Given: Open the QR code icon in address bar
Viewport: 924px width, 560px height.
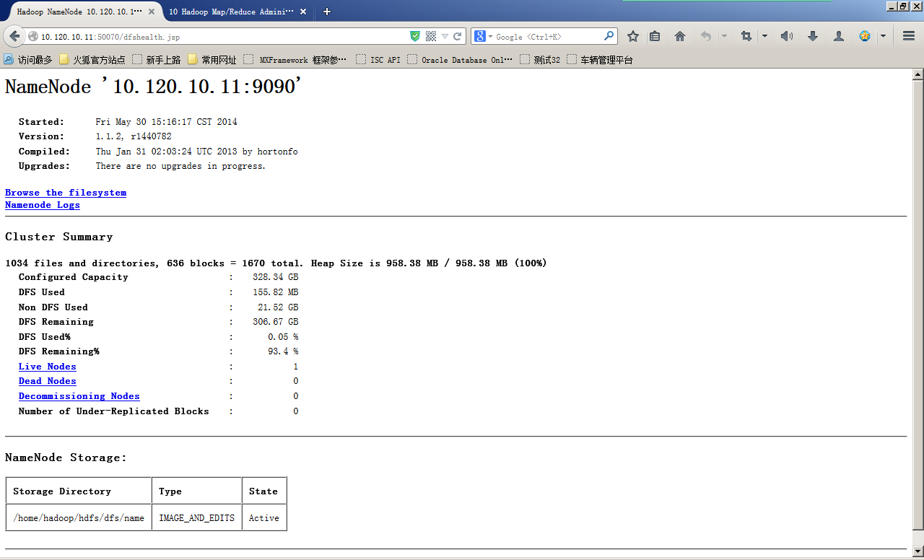Looking at the screenshot, I should coord(431,36).
